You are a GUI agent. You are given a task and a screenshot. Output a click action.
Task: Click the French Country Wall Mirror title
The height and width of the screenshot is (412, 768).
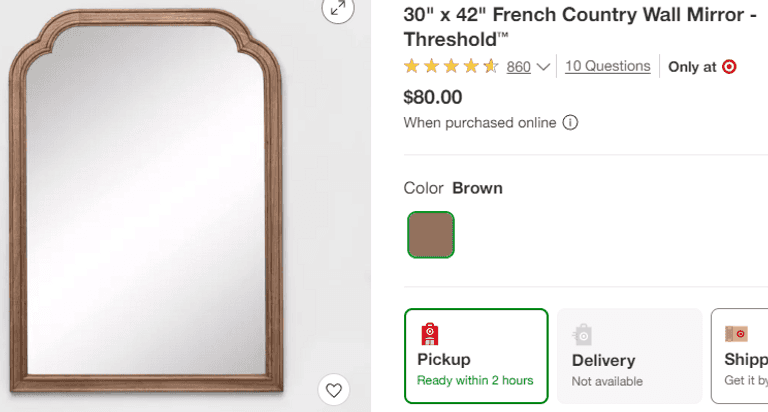[578, 27]
